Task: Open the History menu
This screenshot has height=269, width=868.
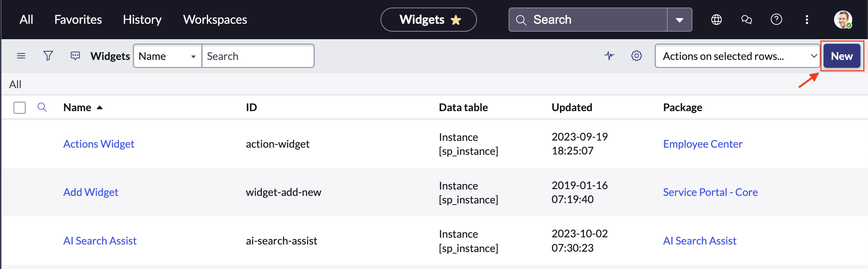Action: click(x=142, y=20)
